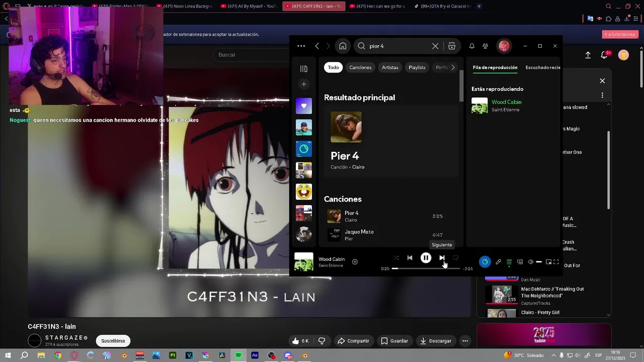Open YouTube notifications bell
The width and height of the screenshot is (644, 362).
605,55
